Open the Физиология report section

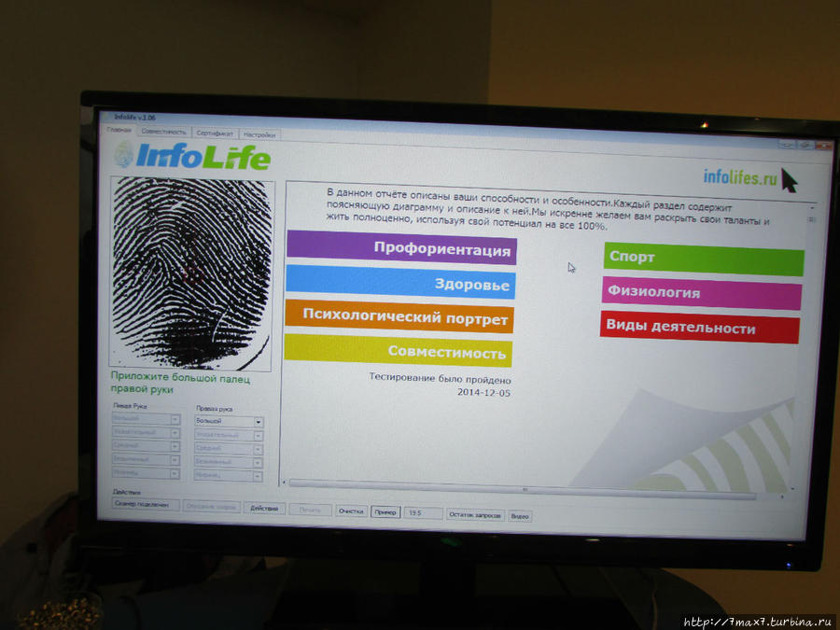pyautogui.click(x=702, y=293)
